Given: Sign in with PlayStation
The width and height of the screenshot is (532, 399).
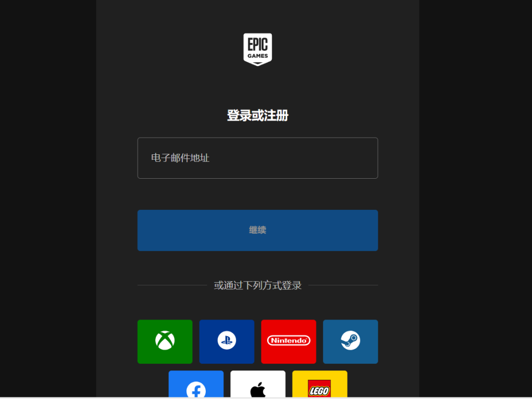Looking at the screenshot, I should pos(227,341).
